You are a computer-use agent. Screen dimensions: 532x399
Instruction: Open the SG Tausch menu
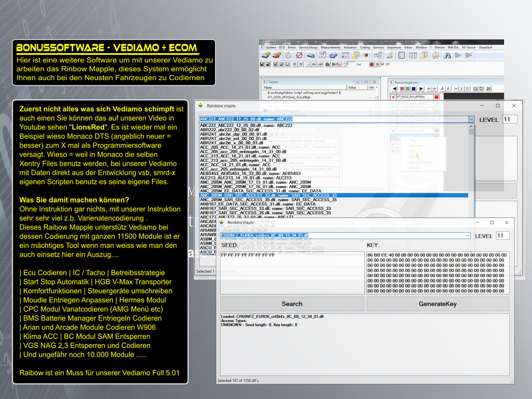click(468, 47)
